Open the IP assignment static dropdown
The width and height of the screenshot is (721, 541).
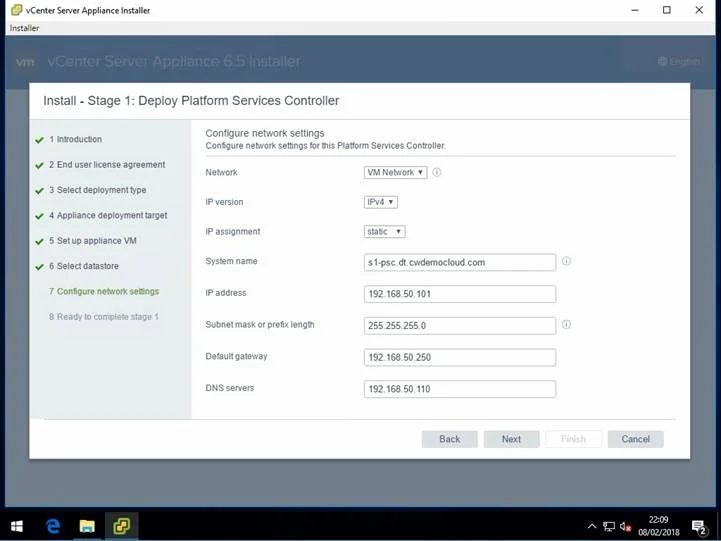tap(384, 232)
